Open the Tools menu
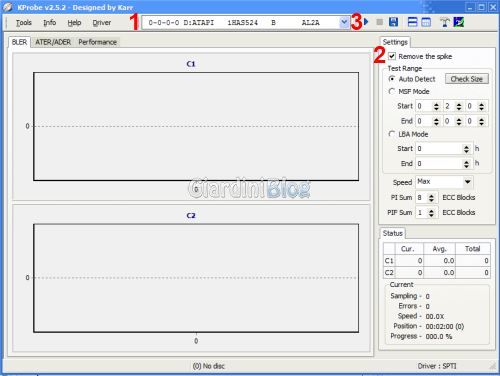The image size is (500, 376). (x=24, y=23)
